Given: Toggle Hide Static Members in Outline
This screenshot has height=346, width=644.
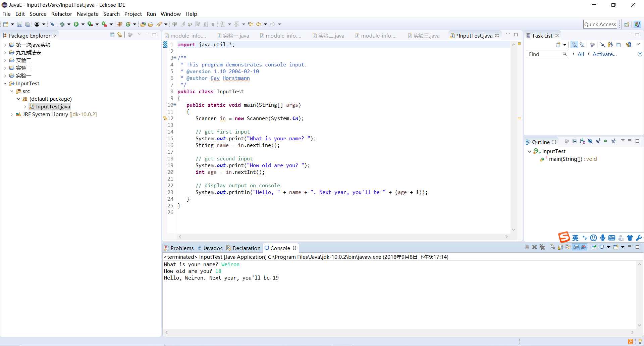Looking at the screenshot, I should pos(598,141).
